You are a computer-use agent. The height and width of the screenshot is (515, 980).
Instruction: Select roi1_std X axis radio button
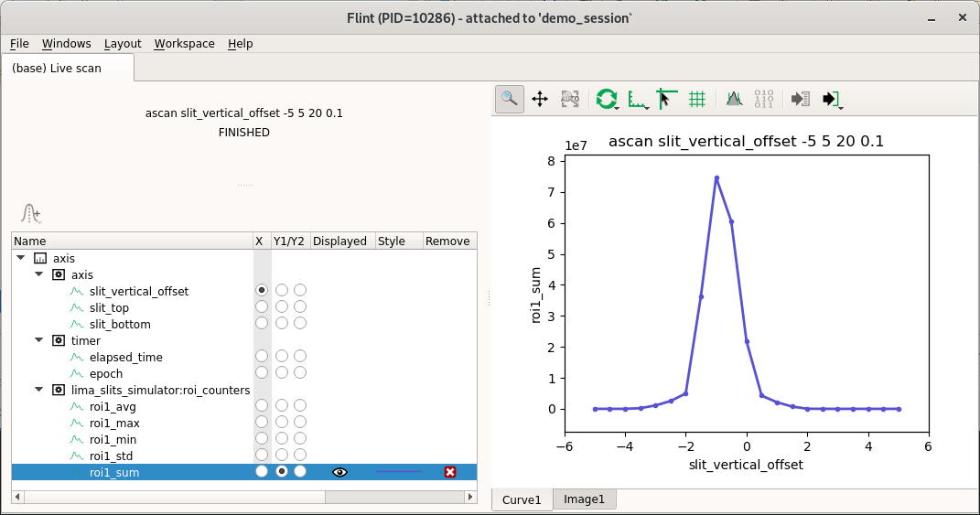pos(262,455)
